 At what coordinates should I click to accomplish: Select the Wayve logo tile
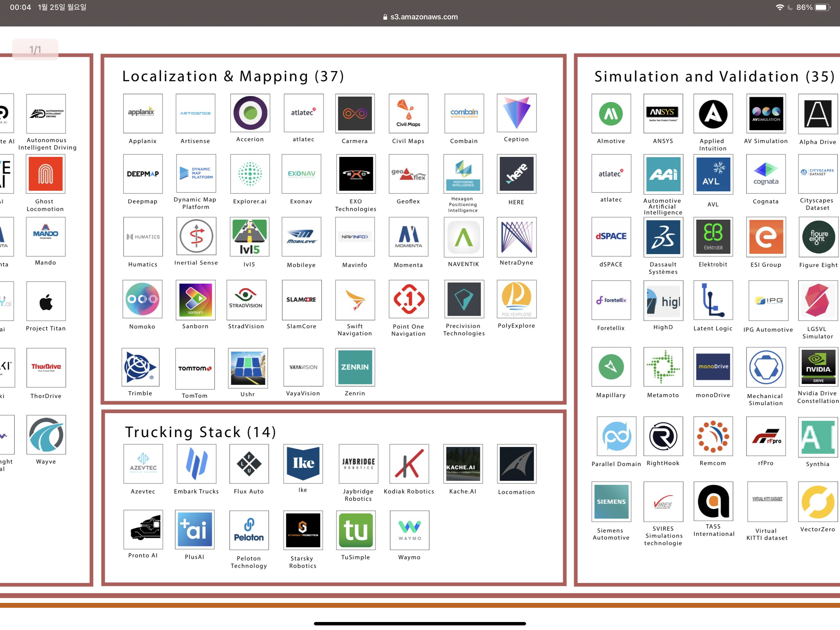point(46,435)
